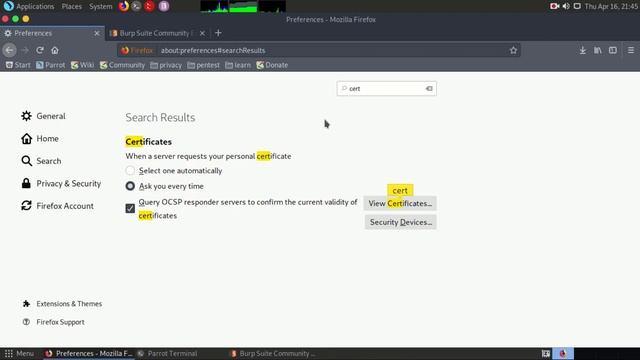Open the Community bookmark
Image resolution: width=640 pixels, height=360 pixels.
coord(122,65)
